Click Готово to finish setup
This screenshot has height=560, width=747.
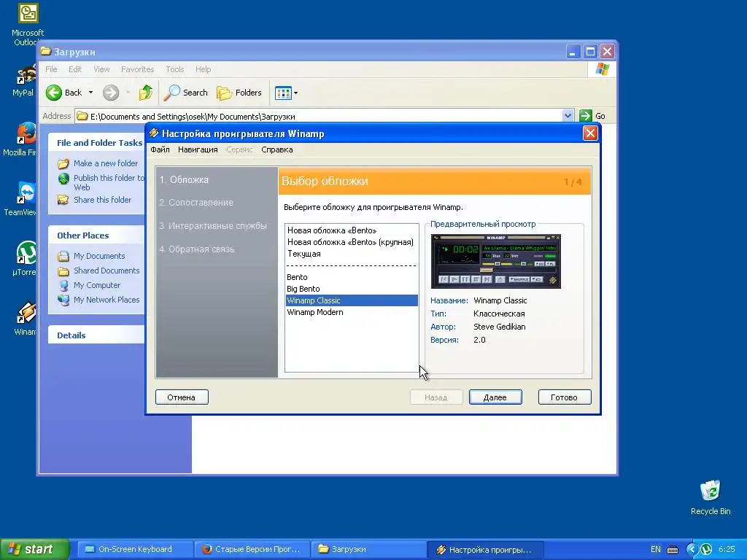point(564,397)
